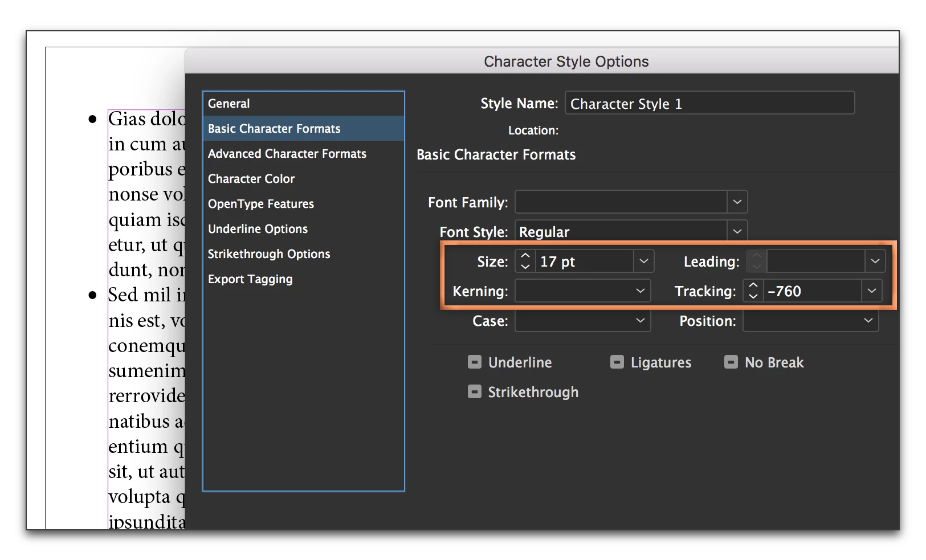The image size is (926, 560).
Task: Toggle the Underline checkbox
Action: [x=475, y=362]
